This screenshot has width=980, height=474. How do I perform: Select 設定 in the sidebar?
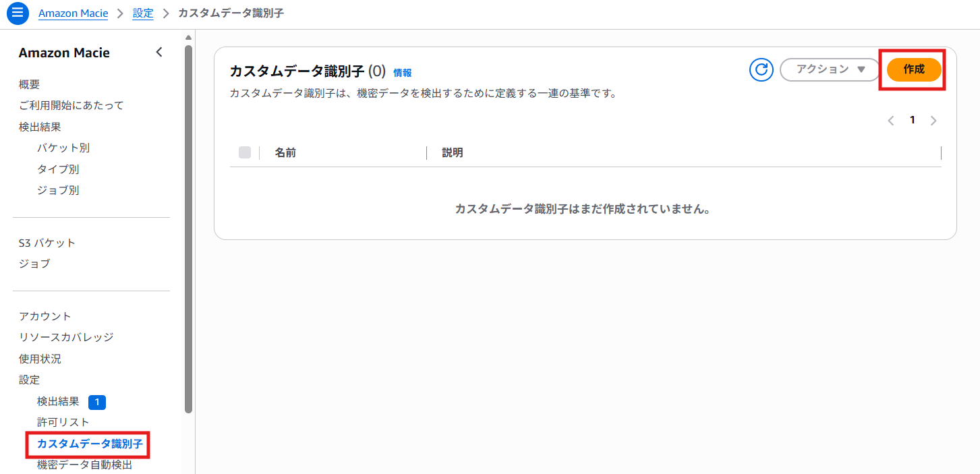(30, 380)
